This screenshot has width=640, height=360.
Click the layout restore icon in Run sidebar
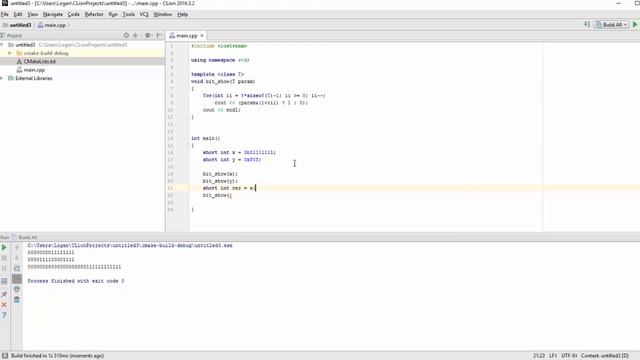point(4,281)
